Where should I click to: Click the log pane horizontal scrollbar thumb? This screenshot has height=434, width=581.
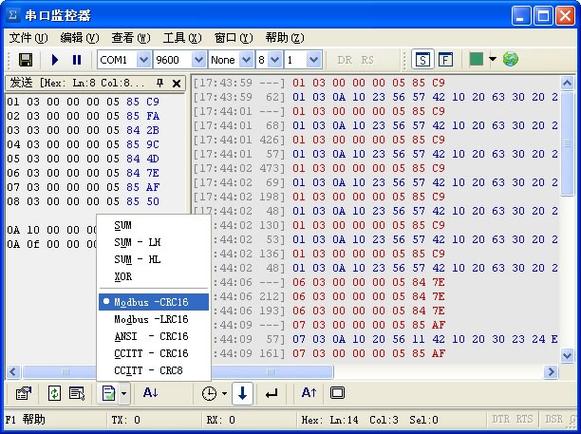click(x=272, y=371)
